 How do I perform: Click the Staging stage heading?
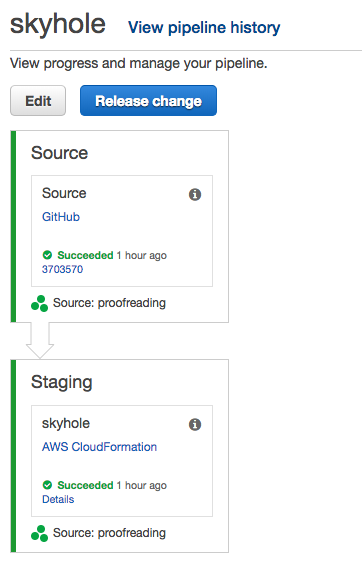click(62, 382)
